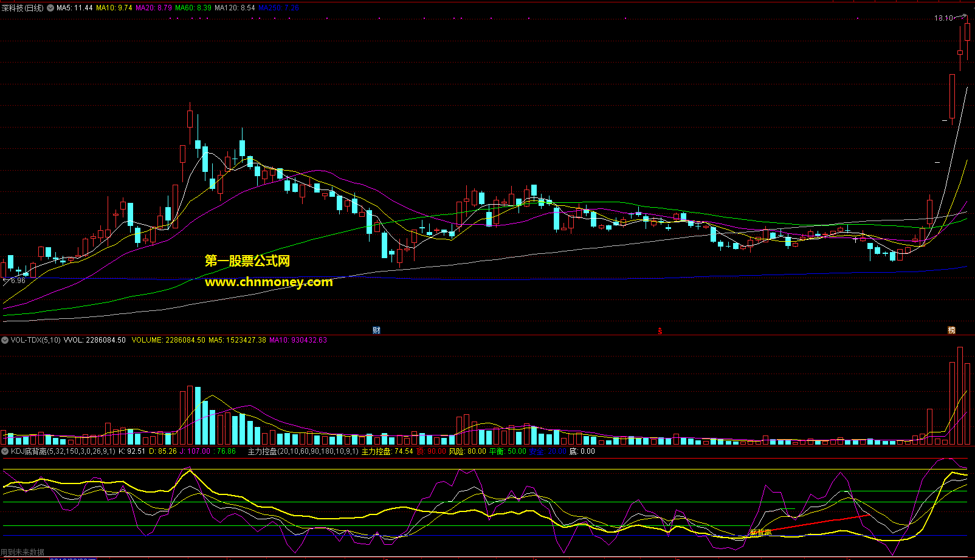
Task: Click the green 76.86 value
Action: (x=226, y=451)
